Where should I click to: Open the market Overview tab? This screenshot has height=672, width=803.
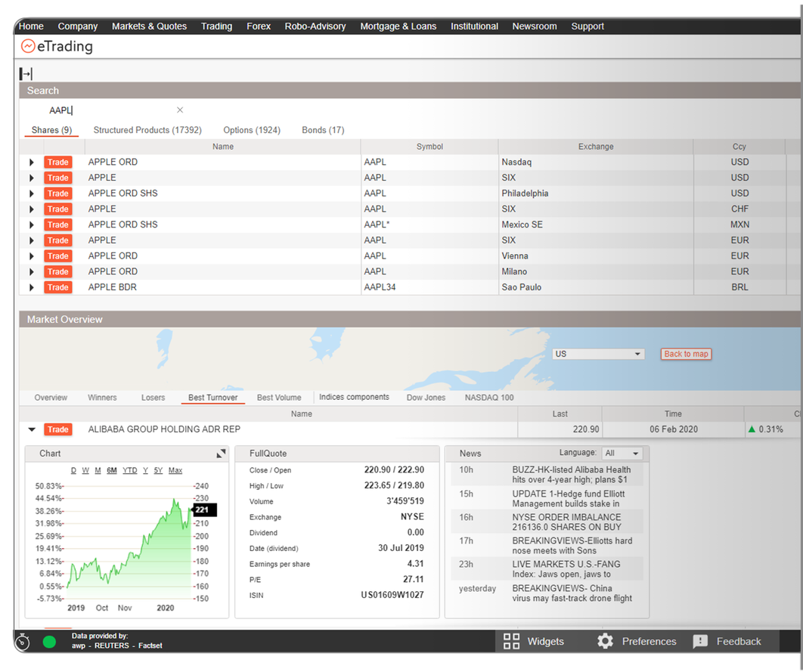coord(51,398)
